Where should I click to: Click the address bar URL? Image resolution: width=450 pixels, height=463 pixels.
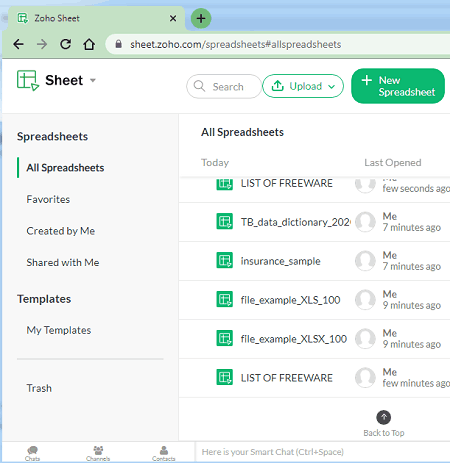236,44
